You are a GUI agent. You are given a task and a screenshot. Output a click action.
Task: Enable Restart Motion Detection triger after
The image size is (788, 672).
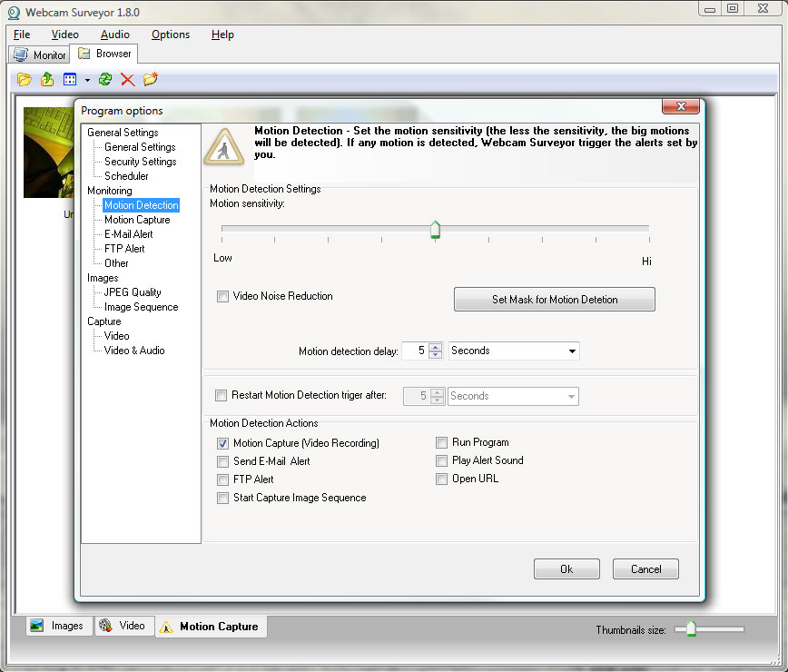coord(221,396)
